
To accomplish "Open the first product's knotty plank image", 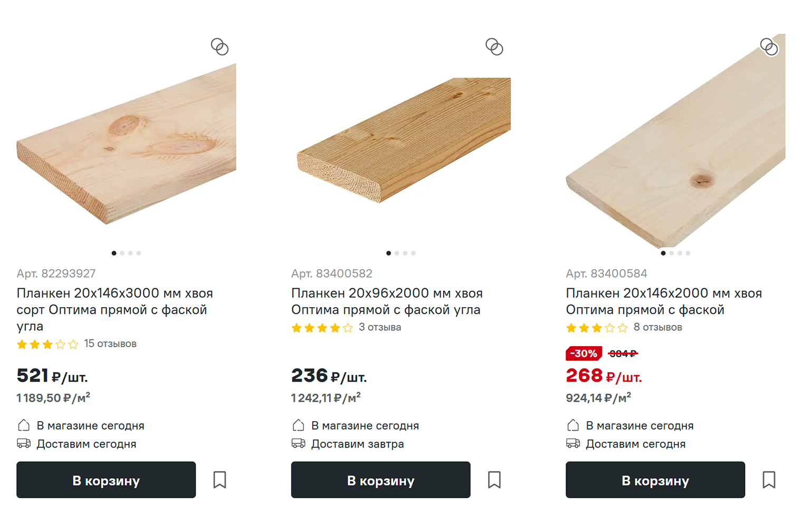I will click(126, 144).
